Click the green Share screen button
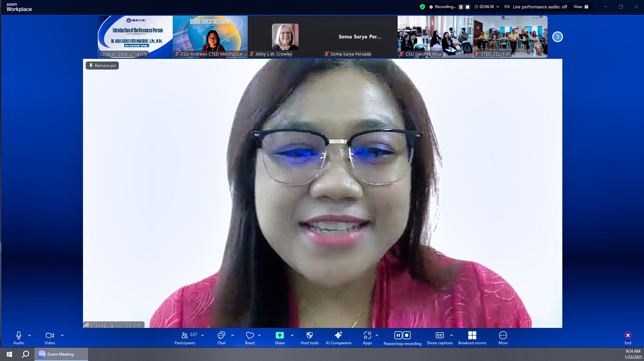The image size is (644, 361). 280,338
